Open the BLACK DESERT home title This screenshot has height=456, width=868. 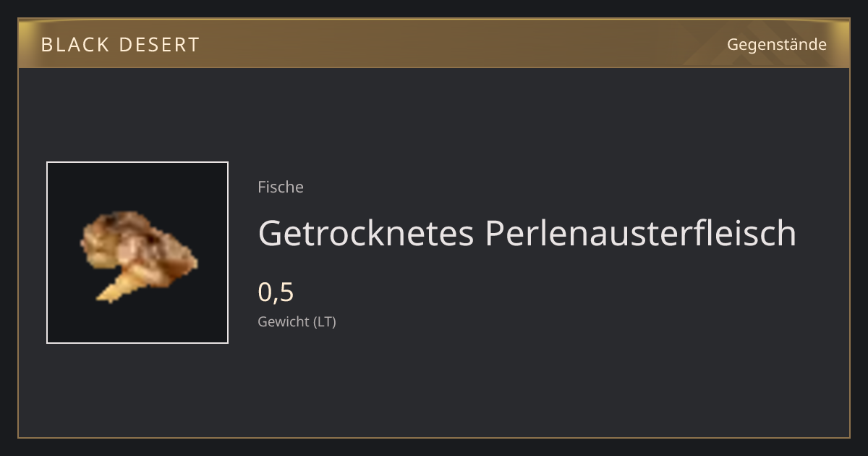120,45
